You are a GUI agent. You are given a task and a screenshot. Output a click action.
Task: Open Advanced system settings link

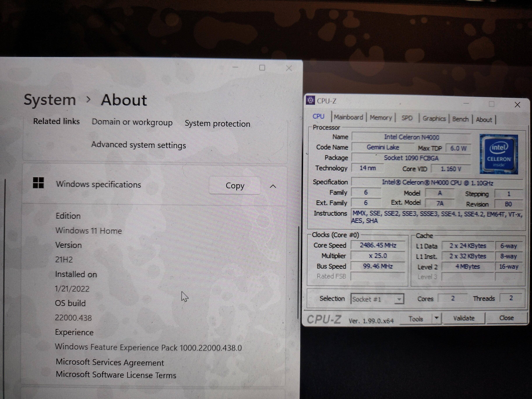coord(139,145)
